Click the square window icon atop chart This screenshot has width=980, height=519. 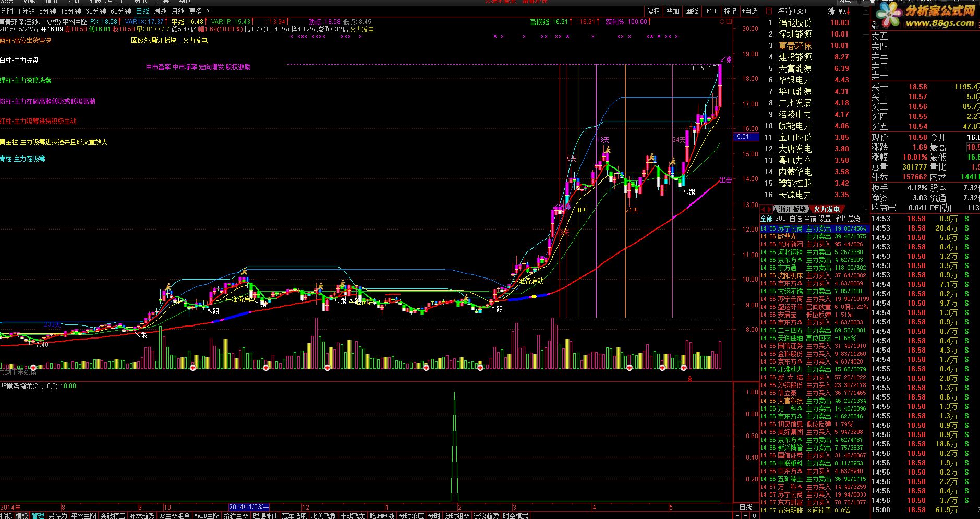(728, 22)
